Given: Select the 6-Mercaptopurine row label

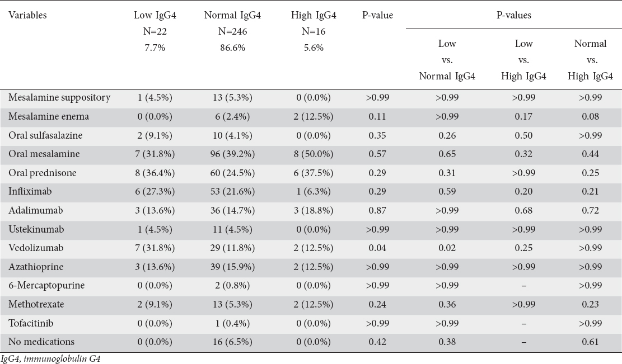Looking at the screenshot, I should click(x=46, y=285).
